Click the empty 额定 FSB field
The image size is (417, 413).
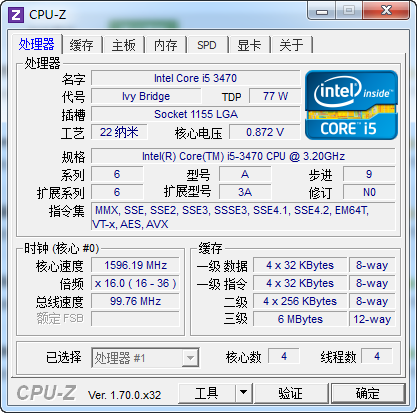coord(135,319)
